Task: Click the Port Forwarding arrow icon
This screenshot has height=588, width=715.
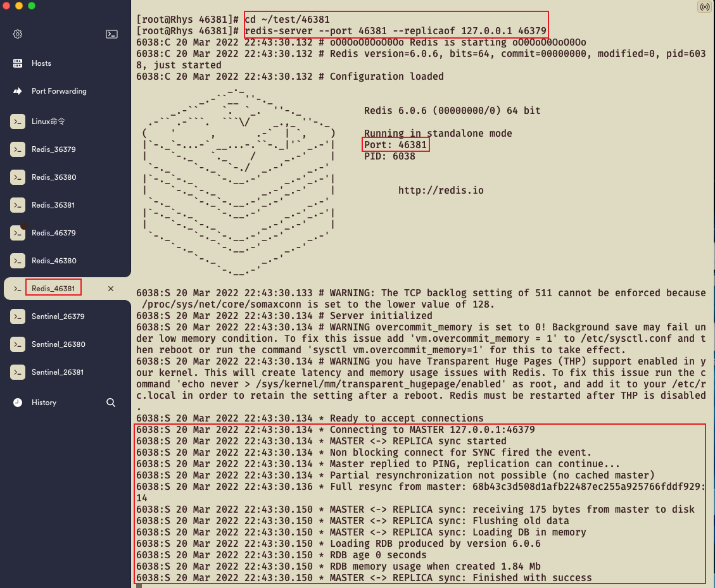Action: pos(18,91)
